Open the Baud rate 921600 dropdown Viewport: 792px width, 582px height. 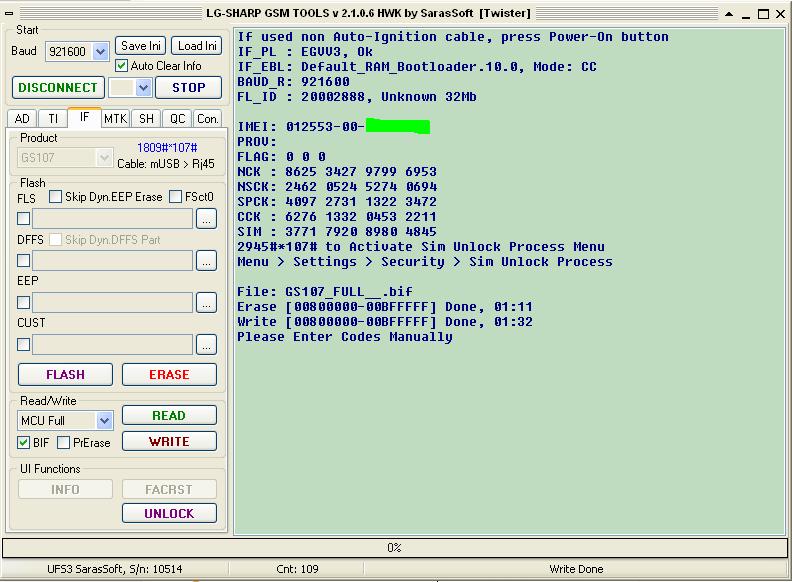101,52
